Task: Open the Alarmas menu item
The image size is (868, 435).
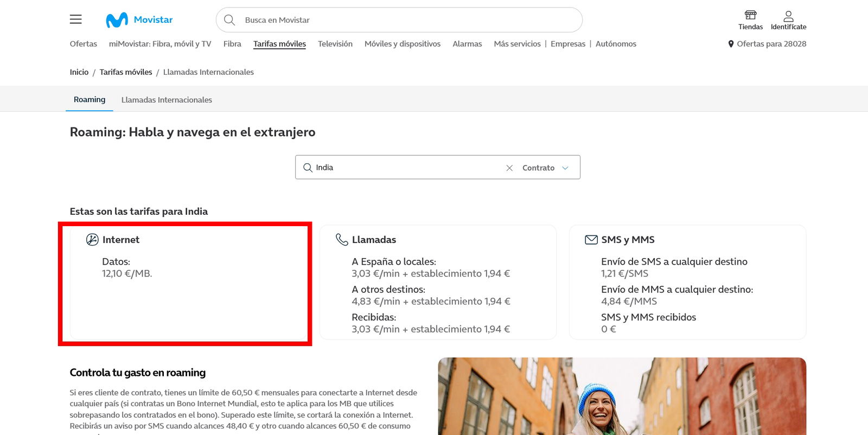Action: click(x=467, y=44)
